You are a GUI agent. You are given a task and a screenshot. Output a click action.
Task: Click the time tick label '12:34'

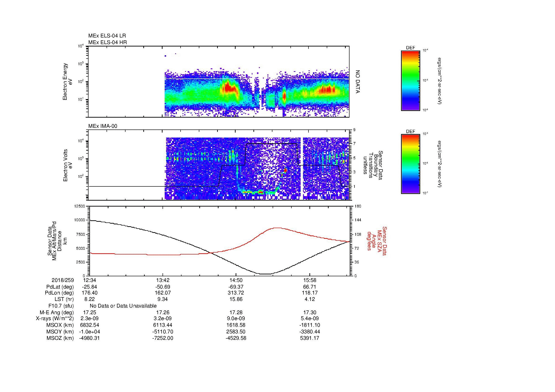tap(89, 280)
